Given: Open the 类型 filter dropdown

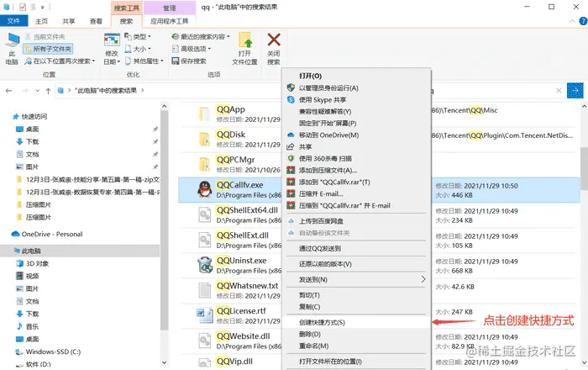Looking at the screenshot, I should pyautogui.click(x=138, y=37).
